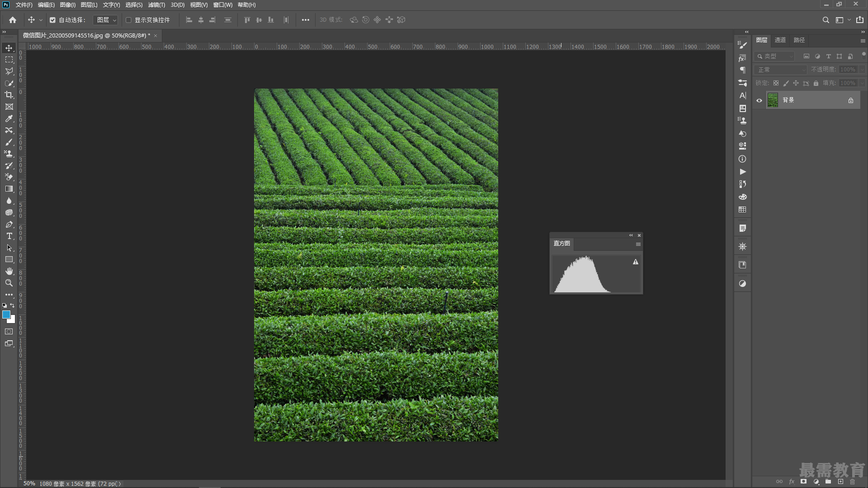868x488 pixels.
Task: Select the Sponge tool
Action: click(x=9, y=212)
